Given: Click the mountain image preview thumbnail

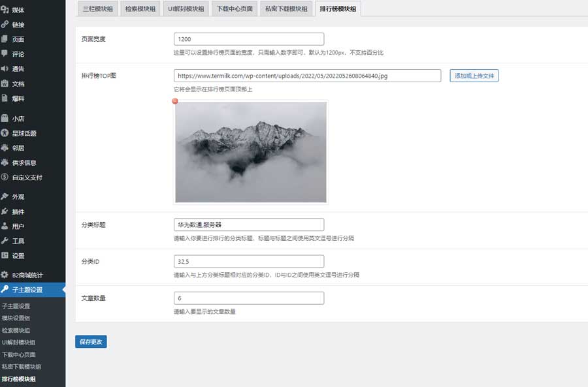Looking at the screenshot, I should 250,151.
